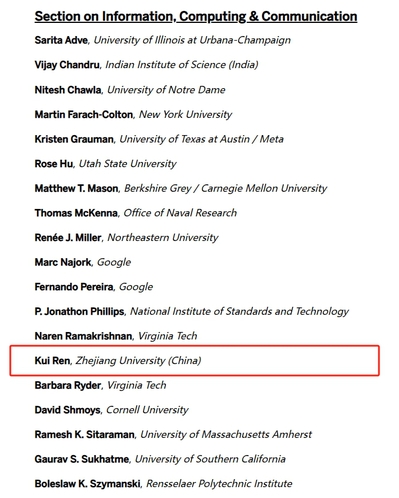Screen dimensions: 399x498
Task: Select Kristen Grauman's name
Action: (74, 139)
